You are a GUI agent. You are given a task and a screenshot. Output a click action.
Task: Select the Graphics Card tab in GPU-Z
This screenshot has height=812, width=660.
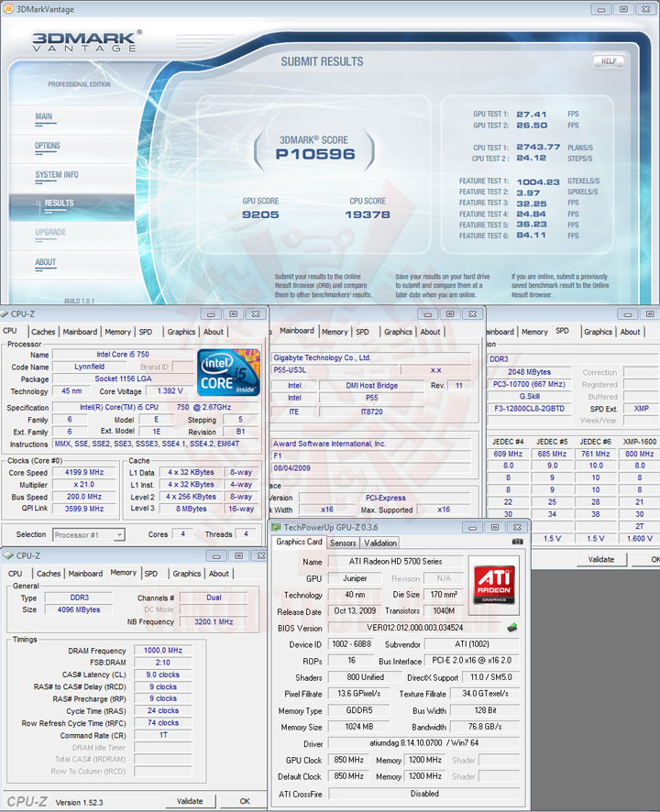point(299,542)
